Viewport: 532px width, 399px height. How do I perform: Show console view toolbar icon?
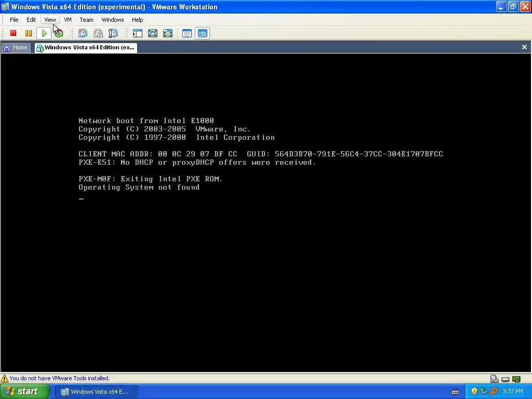click(x=203, y=33)
